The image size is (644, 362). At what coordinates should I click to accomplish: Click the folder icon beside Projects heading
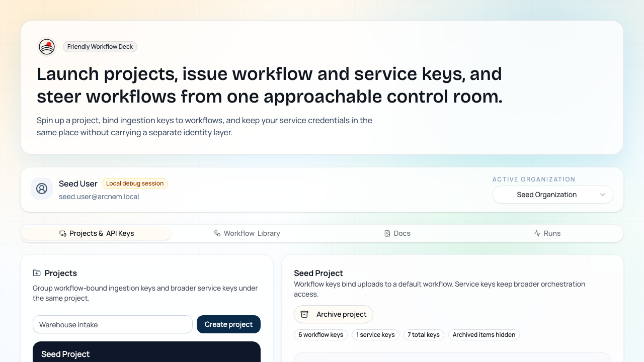[36, 273]
